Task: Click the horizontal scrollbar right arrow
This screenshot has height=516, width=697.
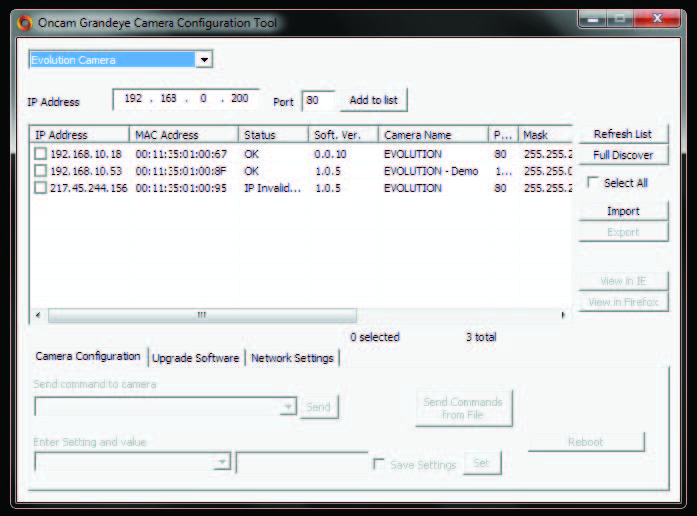Action: click(563, 315)
